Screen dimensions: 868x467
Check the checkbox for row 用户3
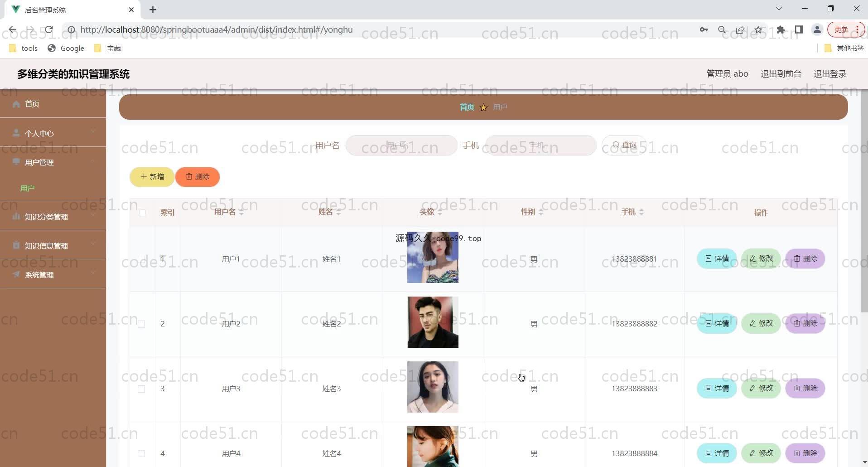(x=141, y=389)
